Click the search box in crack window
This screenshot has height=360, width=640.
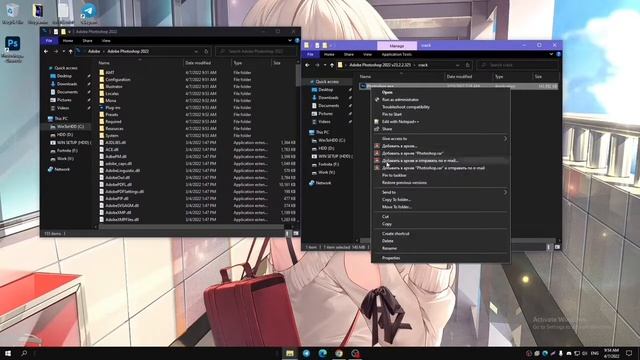[517, 65]
